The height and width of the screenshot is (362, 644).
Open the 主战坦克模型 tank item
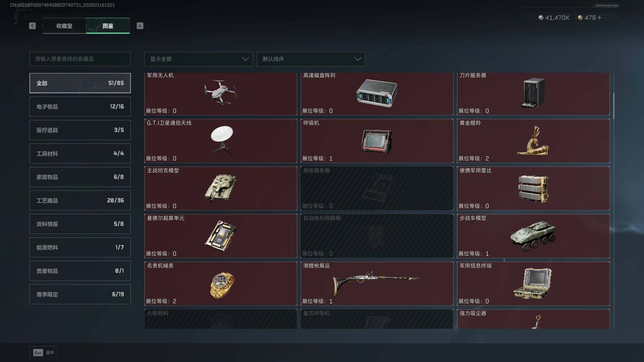coord(221,188)
